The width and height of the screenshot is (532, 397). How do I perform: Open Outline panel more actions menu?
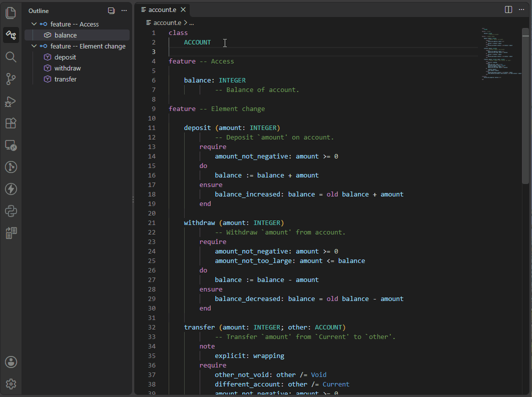pos(124,10)
